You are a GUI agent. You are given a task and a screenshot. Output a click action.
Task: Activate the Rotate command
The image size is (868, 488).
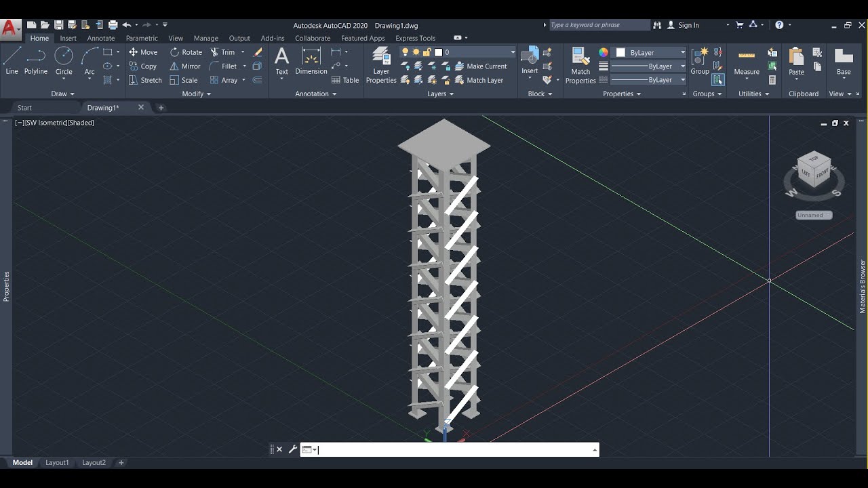click(186, 52)
